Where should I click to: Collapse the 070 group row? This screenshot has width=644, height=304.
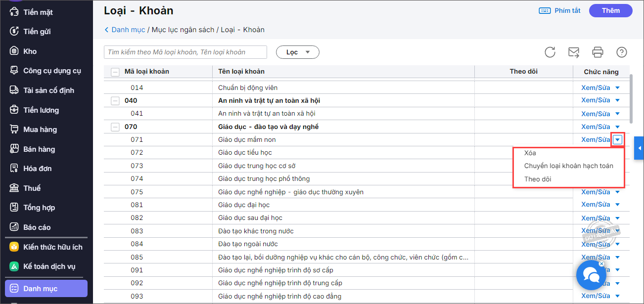(x=115, y=127)
